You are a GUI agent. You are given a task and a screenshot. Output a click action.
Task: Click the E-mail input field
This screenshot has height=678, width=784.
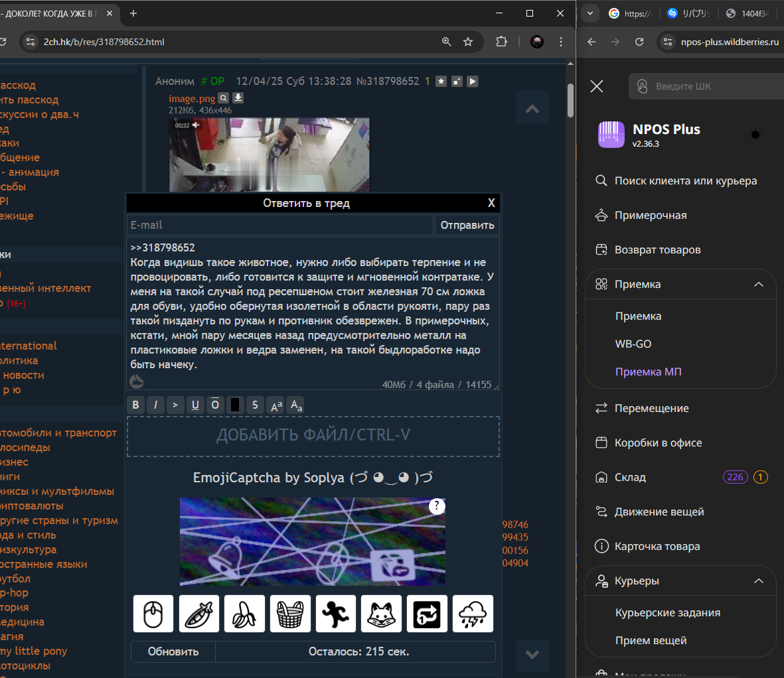point(279,225)
